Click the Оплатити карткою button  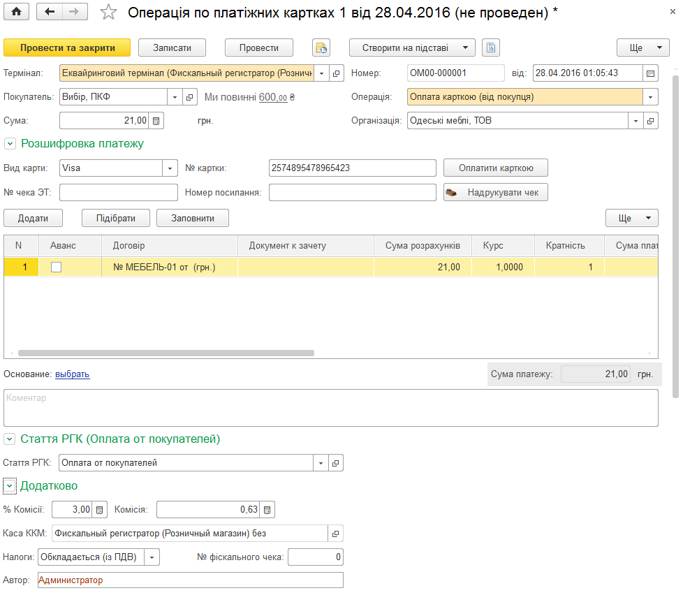[x=496, y=168]
